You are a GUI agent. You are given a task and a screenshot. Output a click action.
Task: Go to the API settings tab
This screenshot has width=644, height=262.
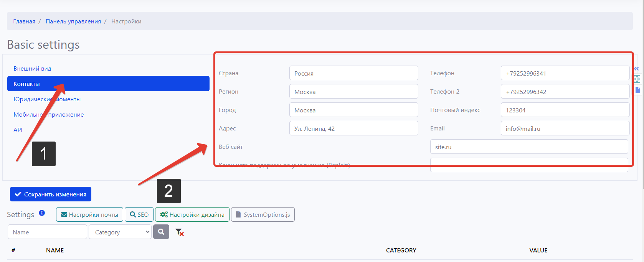click(18, 130)
